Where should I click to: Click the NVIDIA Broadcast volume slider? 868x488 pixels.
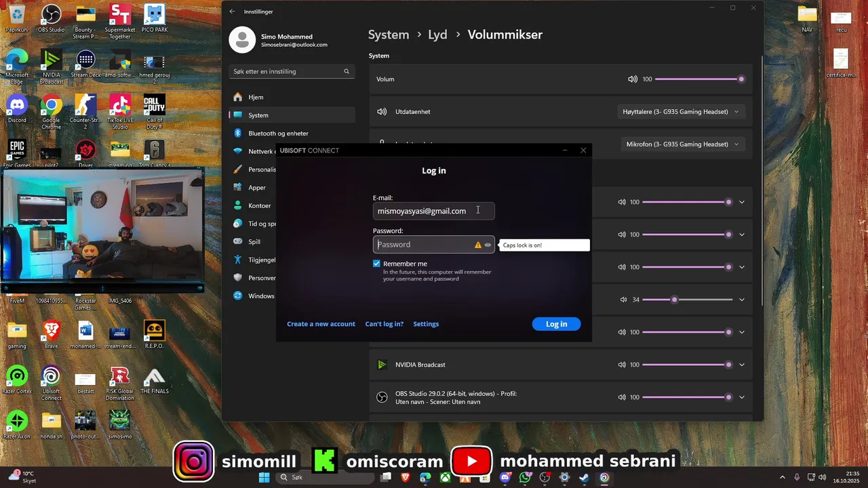[688, 365]
